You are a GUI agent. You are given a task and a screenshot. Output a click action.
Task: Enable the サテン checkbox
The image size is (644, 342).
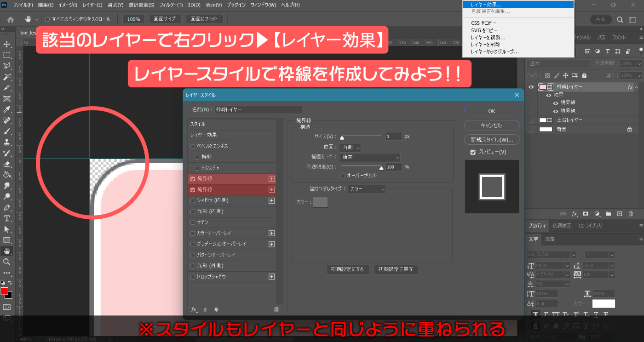pos(193,222)
